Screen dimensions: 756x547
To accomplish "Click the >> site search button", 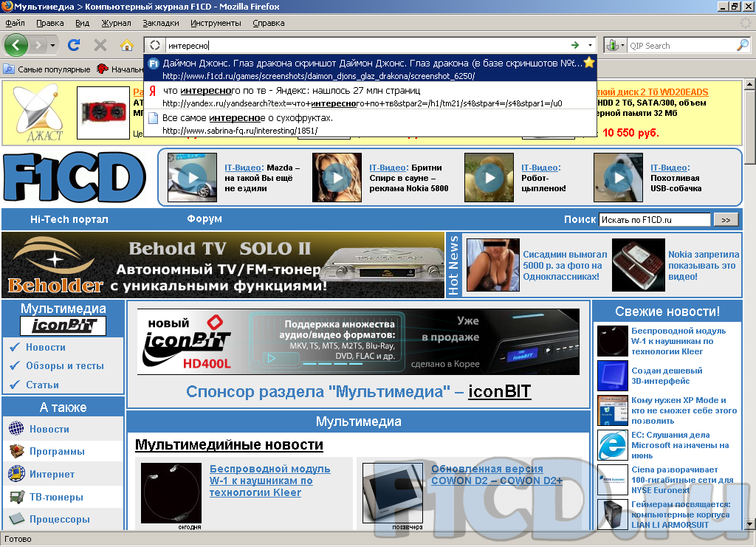I will pos(726,220).
